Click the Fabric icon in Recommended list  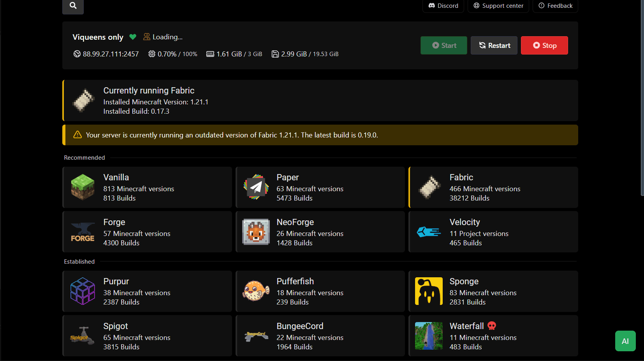pyautogui.click(x=429, y=187)
